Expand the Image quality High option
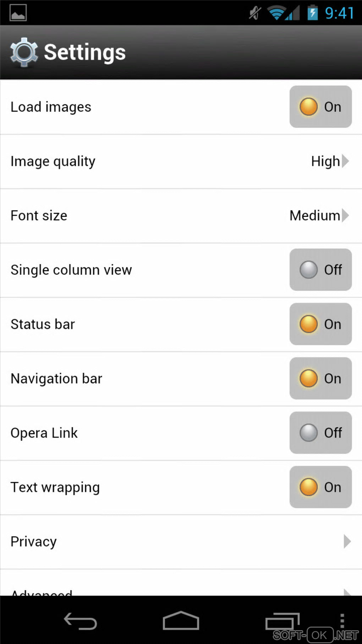 [x=330, y=161]
